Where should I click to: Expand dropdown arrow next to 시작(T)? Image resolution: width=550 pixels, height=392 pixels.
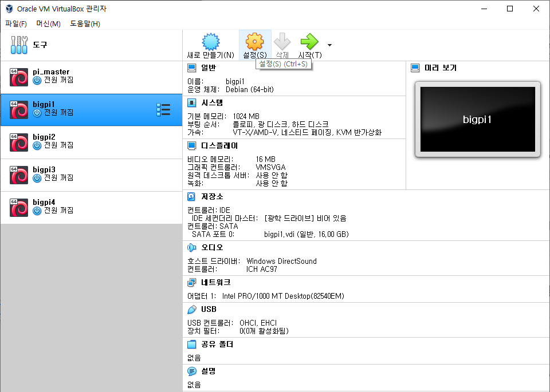(x=329, y=45)
